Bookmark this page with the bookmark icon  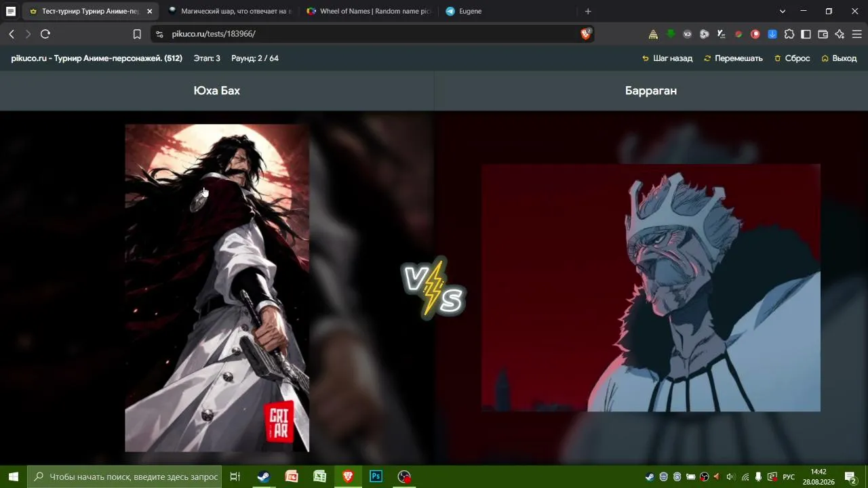tap(137, 34)
